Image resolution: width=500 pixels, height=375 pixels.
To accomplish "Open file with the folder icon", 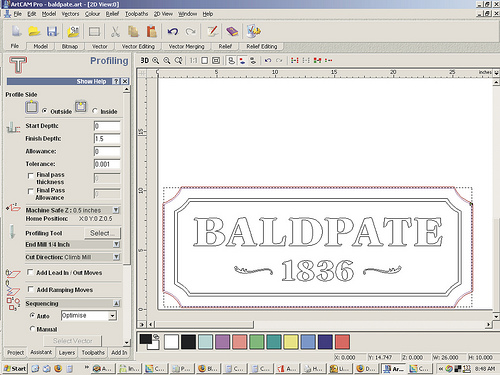I will pyautogui.click(x=34, y=31).
